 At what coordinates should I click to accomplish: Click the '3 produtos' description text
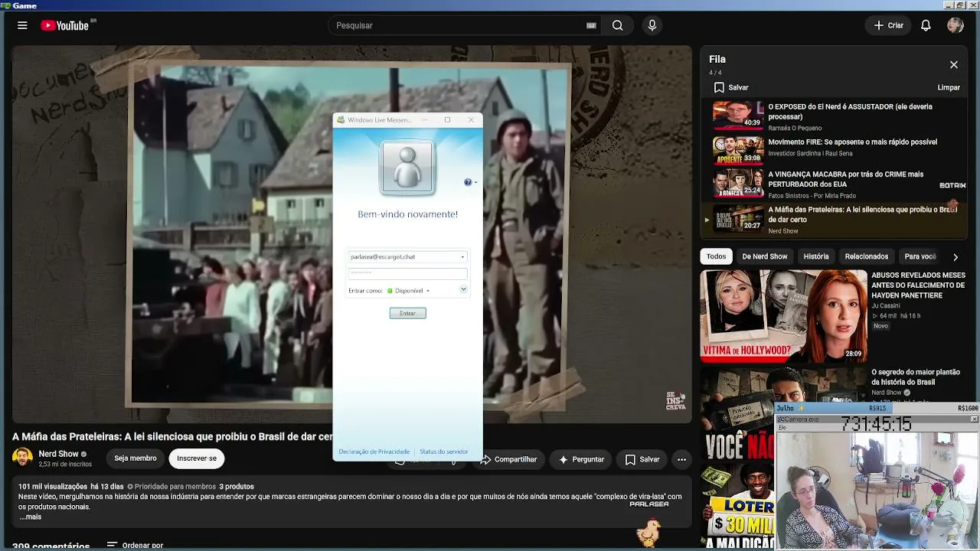click(x=237, y=487)
